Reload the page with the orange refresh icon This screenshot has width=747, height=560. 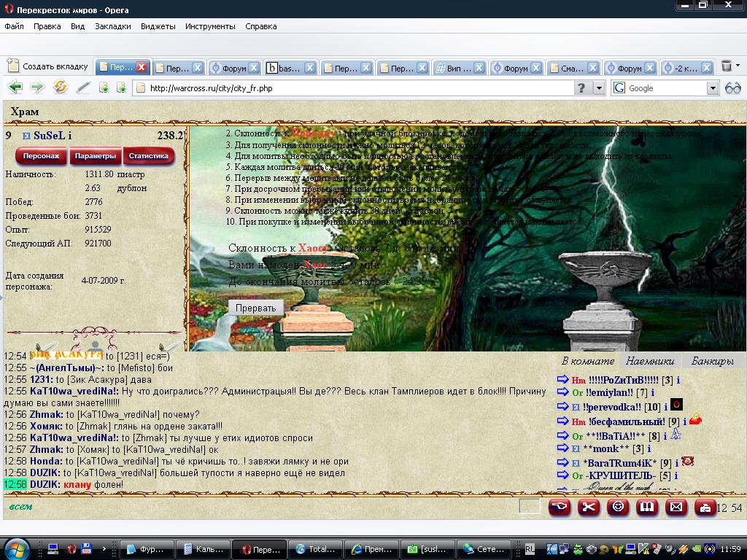pos(61,87)
